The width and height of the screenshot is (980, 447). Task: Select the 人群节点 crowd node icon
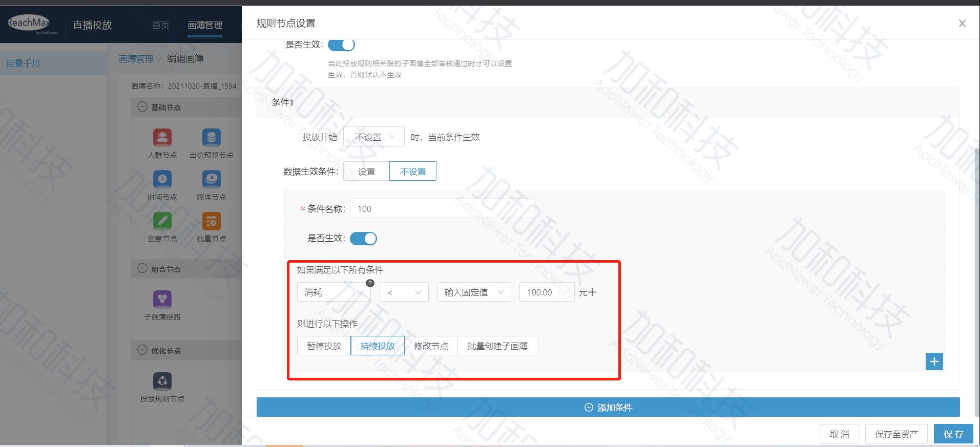[x=162, y=137]
